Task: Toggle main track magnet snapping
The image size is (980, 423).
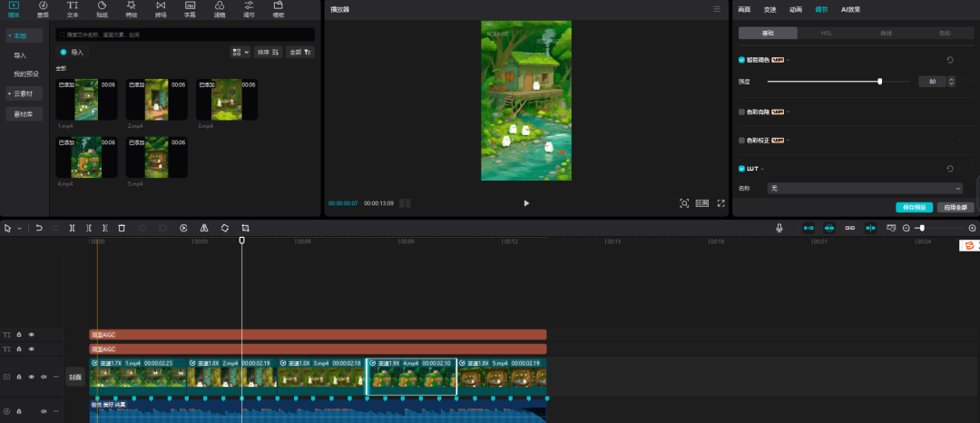Action: coord(808,228)
